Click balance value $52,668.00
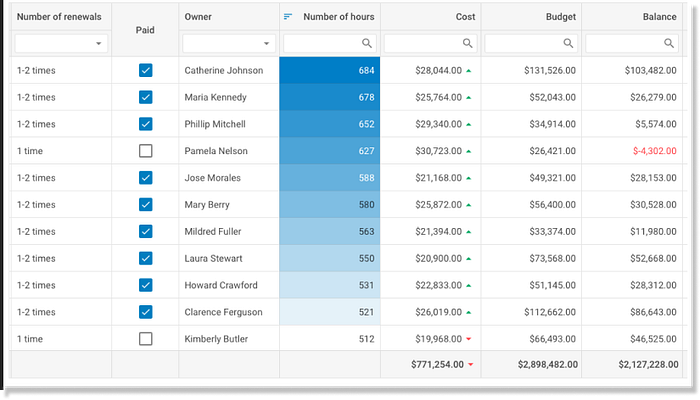 [653, 258]
